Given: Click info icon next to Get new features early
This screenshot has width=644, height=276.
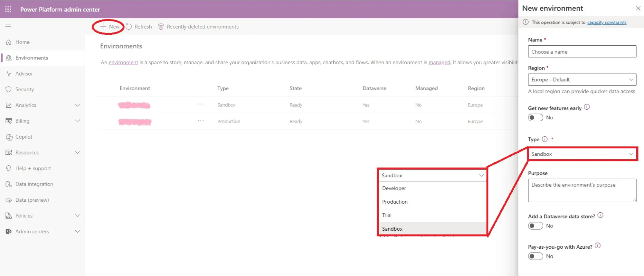Looking at the screenshot, I should pos(587,107).
